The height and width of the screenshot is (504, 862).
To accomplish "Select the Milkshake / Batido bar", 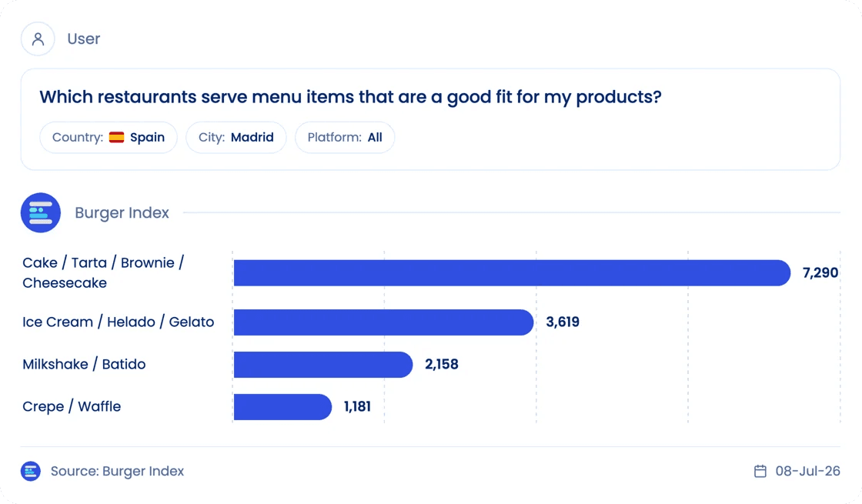I will coord(323,365).
